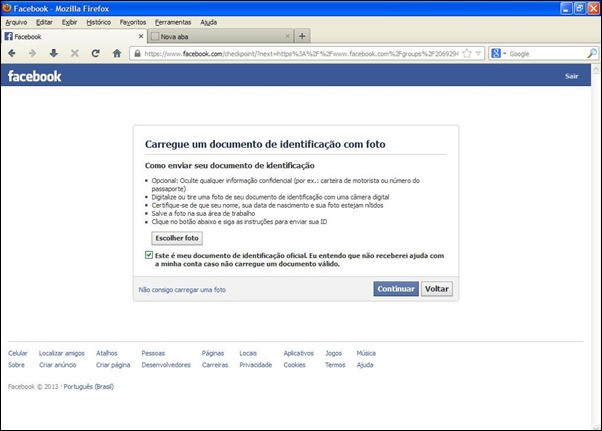Open the Pessoas footer link
Screen dimensions: 602x431
pos(153,353)
